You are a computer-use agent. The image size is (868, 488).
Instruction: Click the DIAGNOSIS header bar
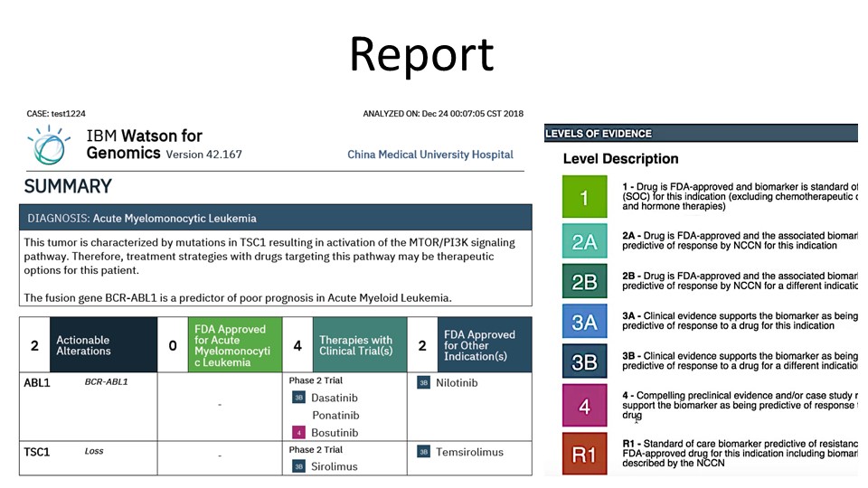click(x=276, y=218)
